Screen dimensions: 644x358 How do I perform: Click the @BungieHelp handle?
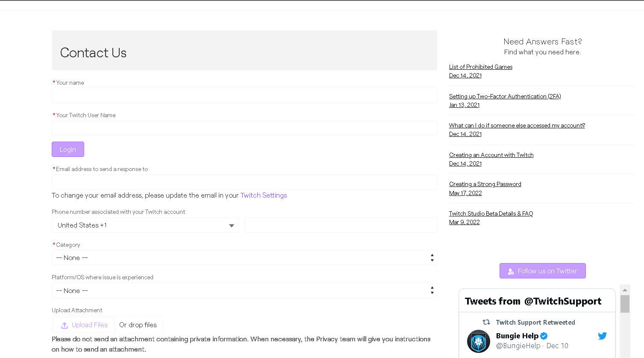[518, 346]
